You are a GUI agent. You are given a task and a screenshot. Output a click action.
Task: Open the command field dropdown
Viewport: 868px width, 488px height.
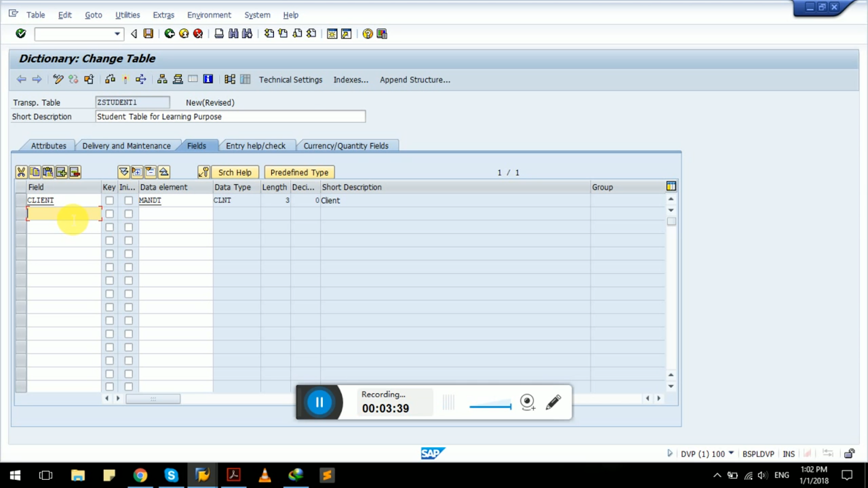(x=117, y=34)
